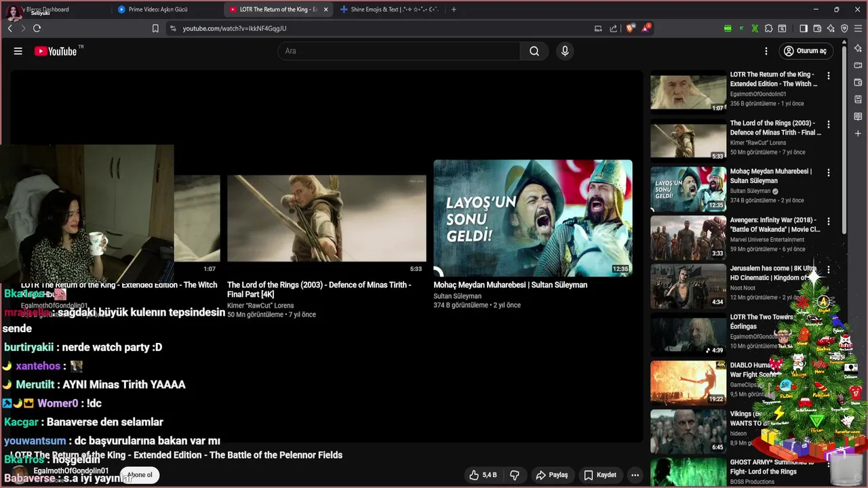This screenshot has height=488, width=868.
Task: Open options for sidebar 'Defence of Minas Tirith'
Action: pos(828,125)
